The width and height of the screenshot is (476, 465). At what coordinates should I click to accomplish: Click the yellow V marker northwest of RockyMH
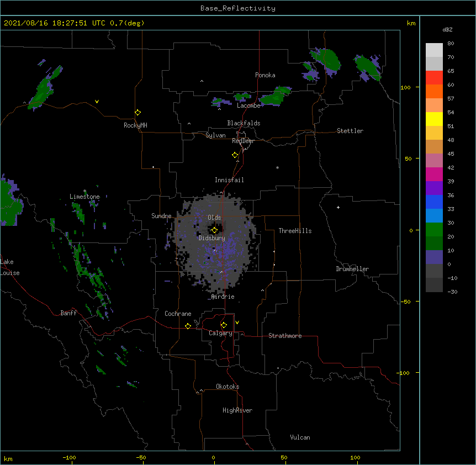97,102
